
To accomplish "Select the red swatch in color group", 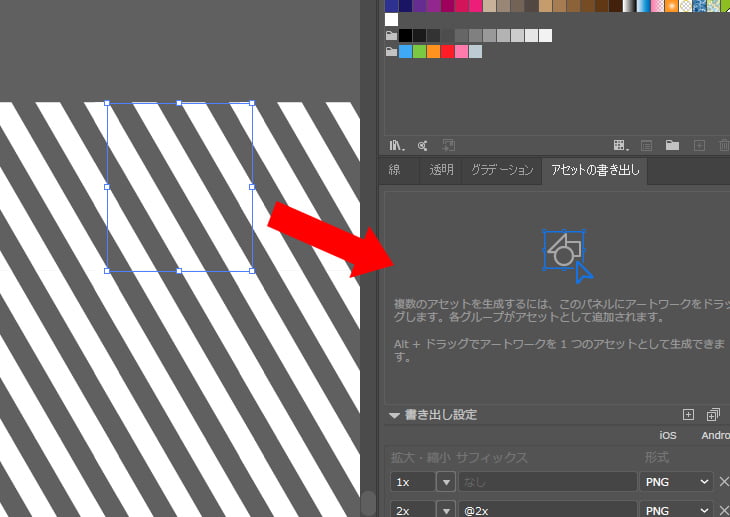I will coord(447,52).
